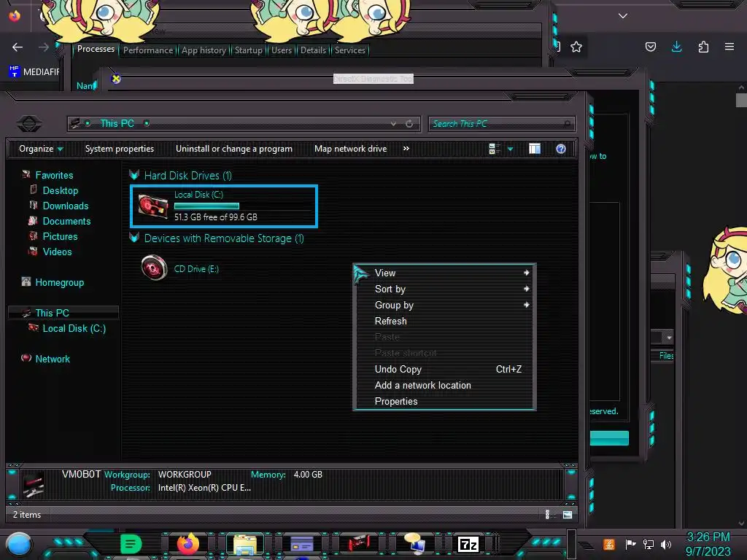Choose Properties in context menu
The width and height of the screenshot is (747, 560).
pos(444,401)
